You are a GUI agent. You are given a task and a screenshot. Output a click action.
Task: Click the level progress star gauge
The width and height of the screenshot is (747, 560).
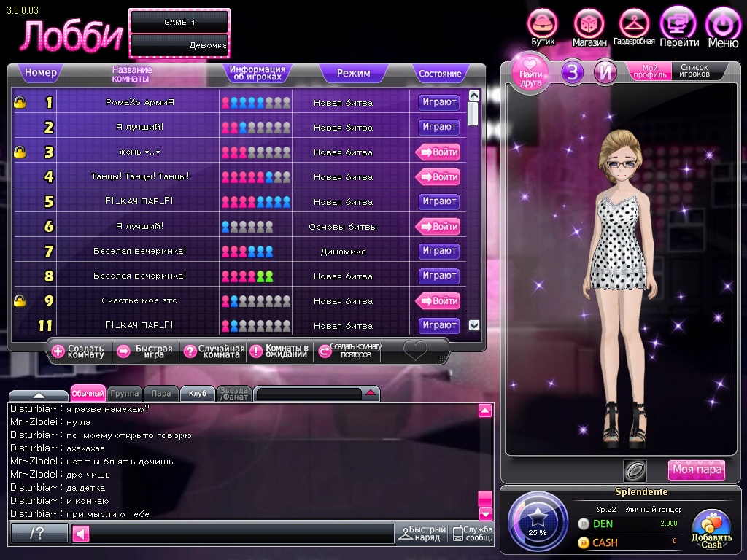pyautogui.click(x=538, y=521)
